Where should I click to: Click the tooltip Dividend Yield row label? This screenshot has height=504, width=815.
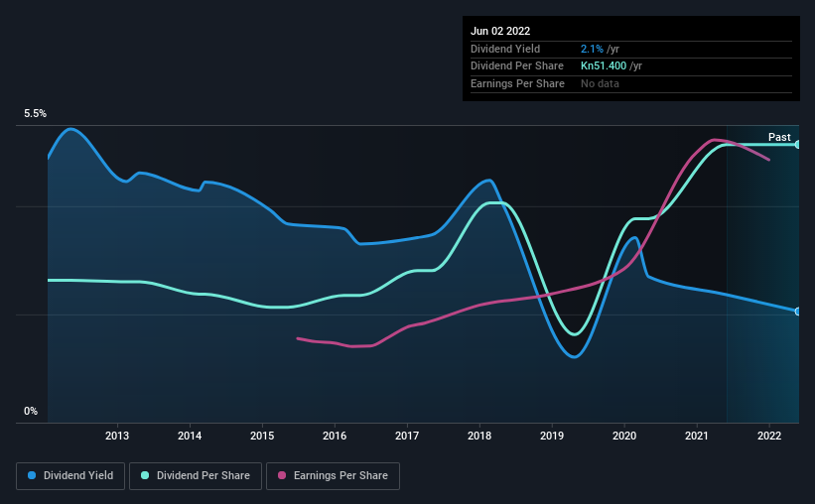coord(505,49)
